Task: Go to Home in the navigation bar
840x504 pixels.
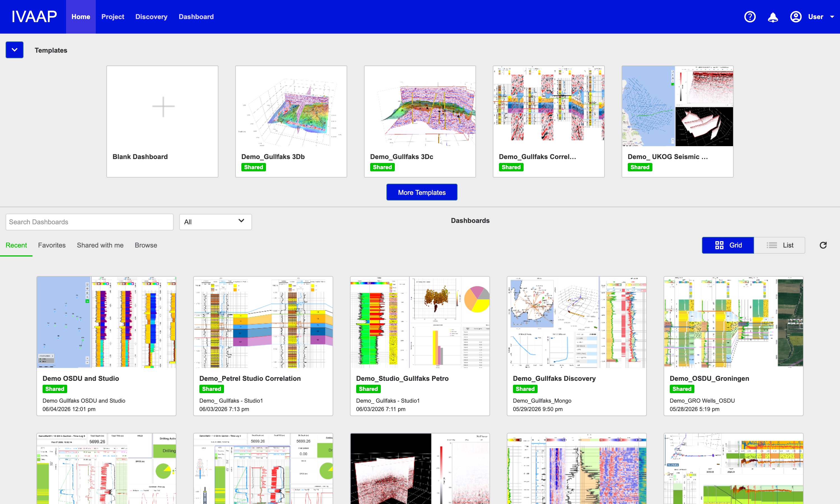Action: 81,17
